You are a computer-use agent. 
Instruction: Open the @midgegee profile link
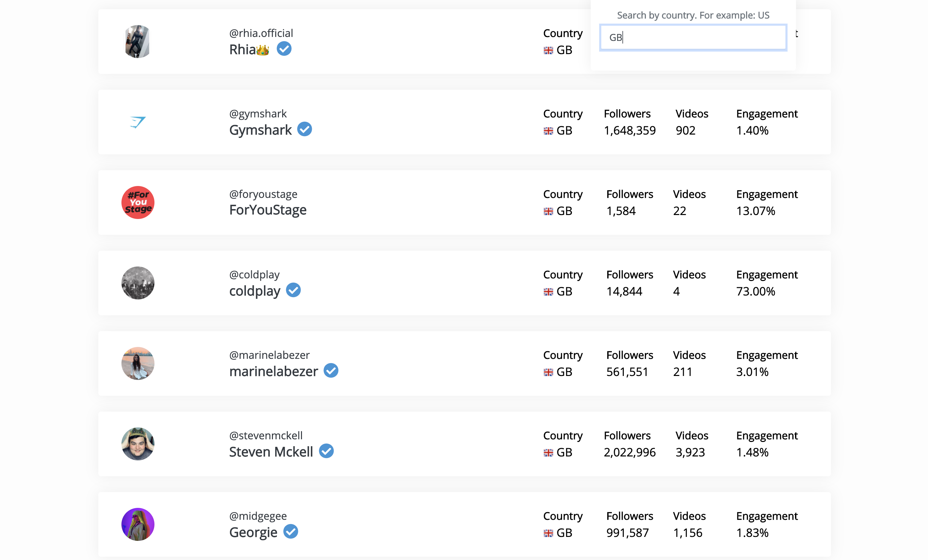(x=258, y=515)
